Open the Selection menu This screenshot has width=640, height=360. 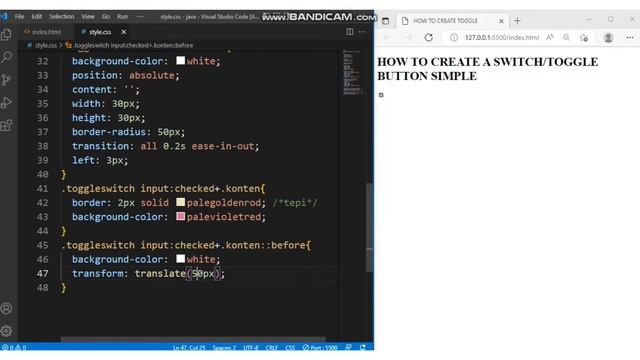coord(62,17)
